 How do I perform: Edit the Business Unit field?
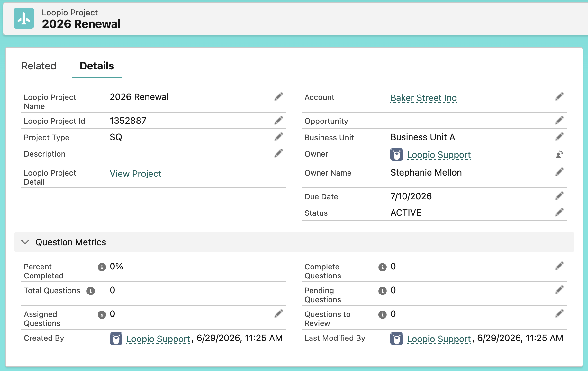pos(559,137)
